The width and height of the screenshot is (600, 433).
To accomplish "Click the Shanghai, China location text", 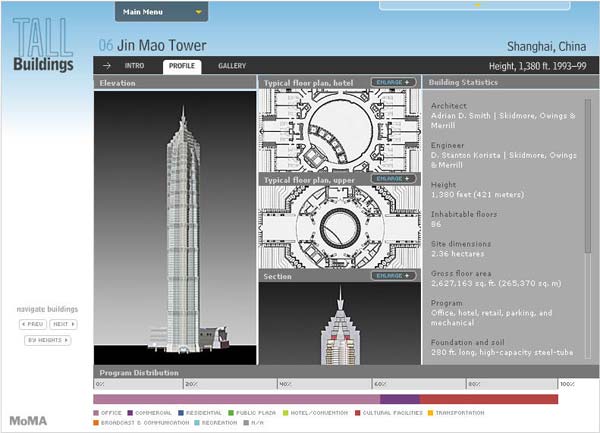I will tap(546, 47).
